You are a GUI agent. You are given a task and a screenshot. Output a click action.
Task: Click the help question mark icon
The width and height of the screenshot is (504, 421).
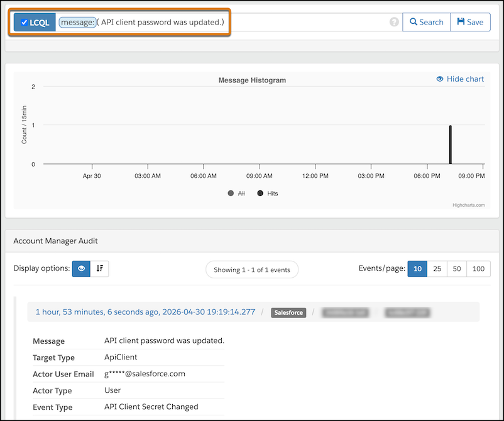click(x=394, y=22)
